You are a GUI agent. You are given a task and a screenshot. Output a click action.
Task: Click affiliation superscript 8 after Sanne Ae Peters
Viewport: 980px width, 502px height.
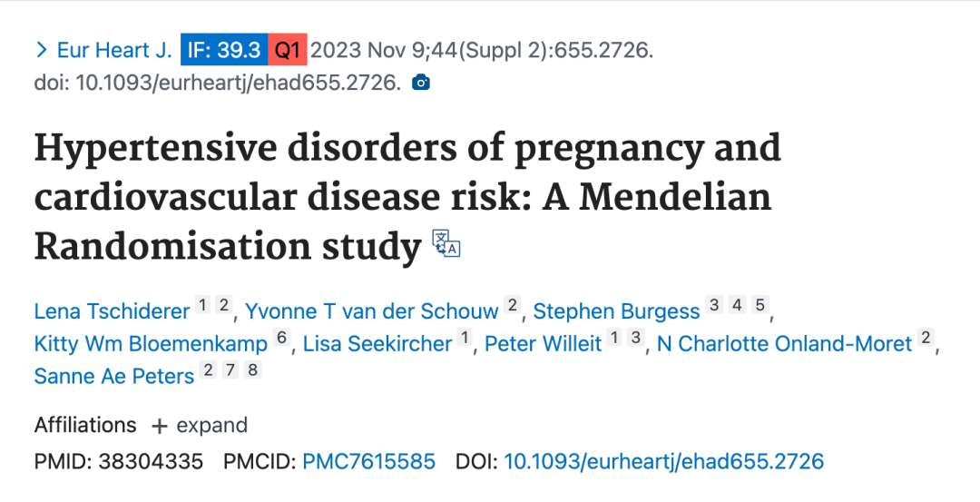[253, 370]
